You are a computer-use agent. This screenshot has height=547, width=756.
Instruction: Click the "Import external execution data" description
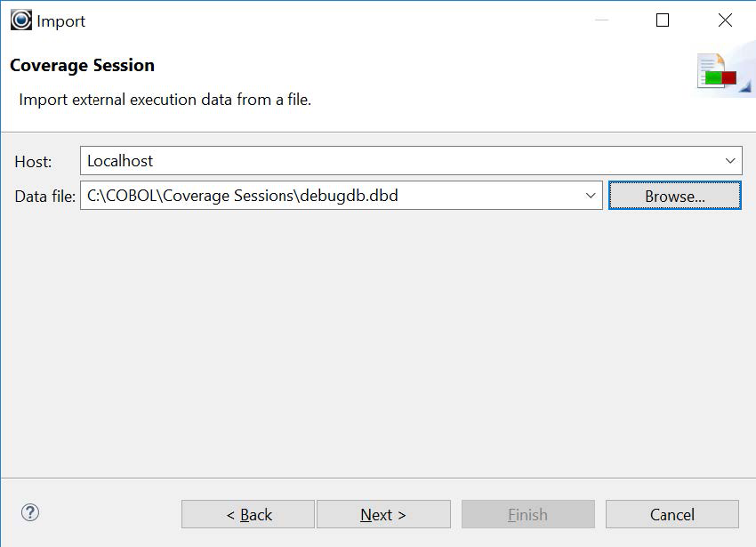click(x=165, y=100)
